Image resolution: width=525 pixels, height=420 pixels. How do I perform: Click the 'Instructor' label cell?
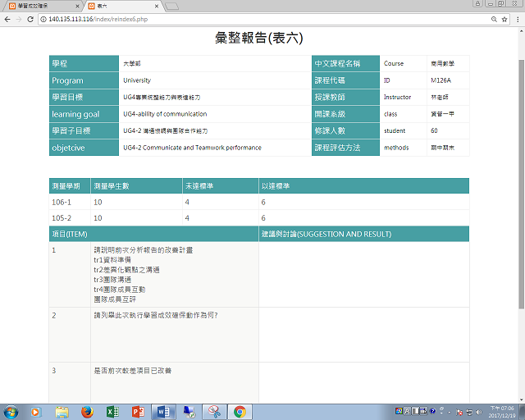[403, 98]
